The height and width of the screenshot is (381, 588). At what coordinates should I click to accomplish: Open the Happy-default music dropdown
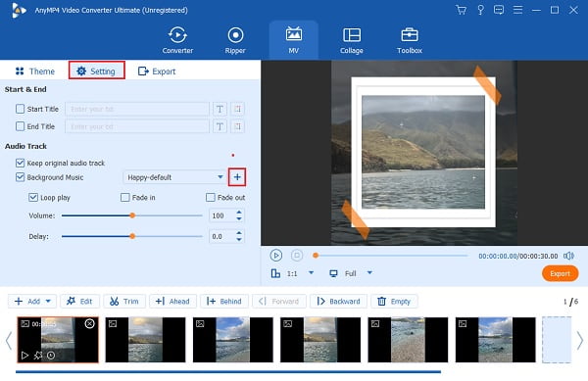click(174, 177)
